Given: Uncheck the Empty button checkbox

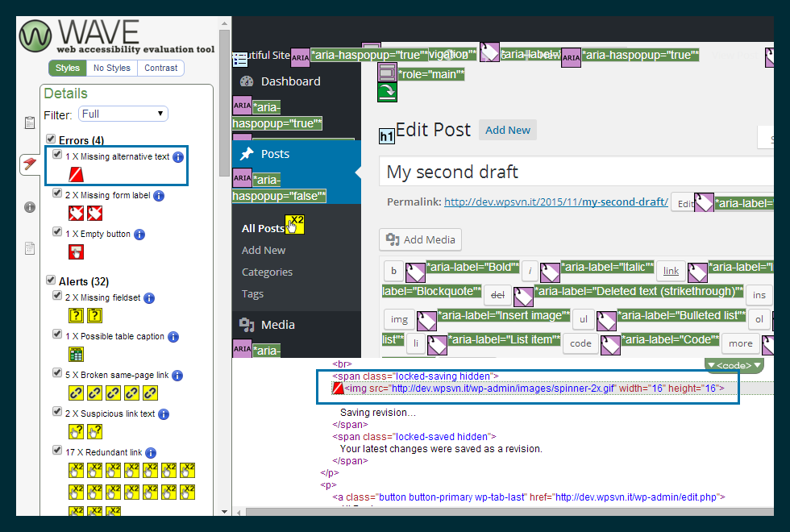Looking at the screenshot, I should (x=57, y=232).
